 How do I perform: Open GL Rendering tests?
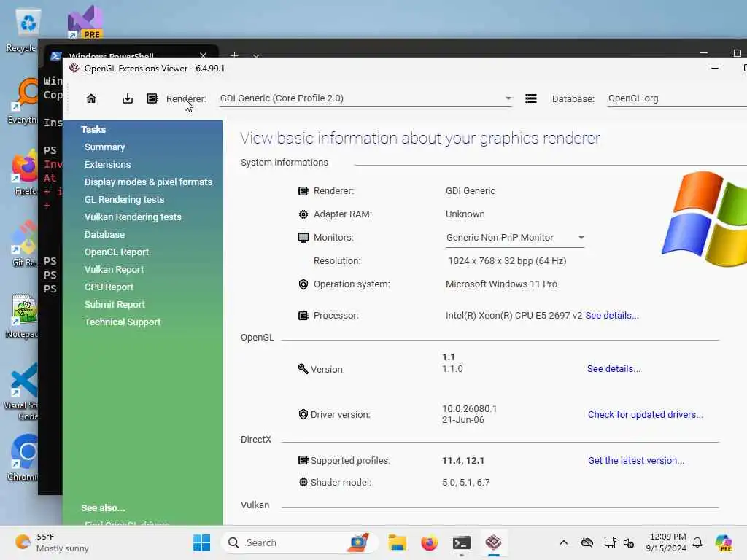click(x=124, y=200)
